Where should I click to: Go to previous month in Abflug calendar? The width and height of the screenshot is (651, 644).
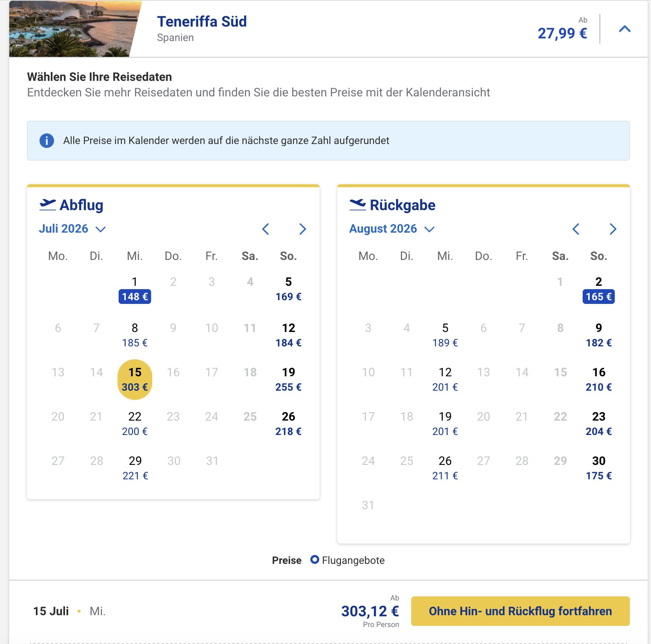(x=265, y=229)
